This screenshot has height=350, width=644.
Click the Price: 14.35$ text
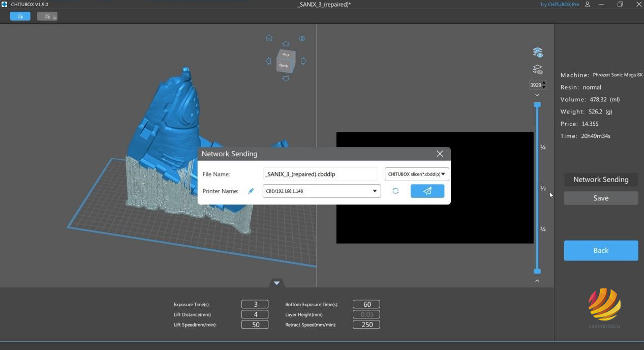pyautogui.click(x=579, y=124)
